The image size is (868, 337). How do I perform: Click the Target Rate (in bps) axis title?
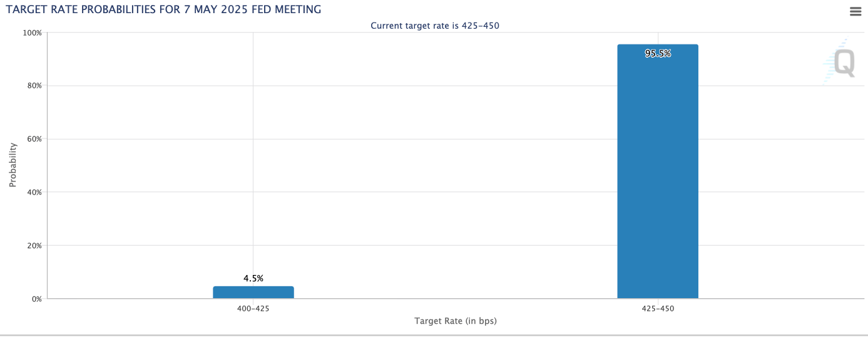point(456,321)
